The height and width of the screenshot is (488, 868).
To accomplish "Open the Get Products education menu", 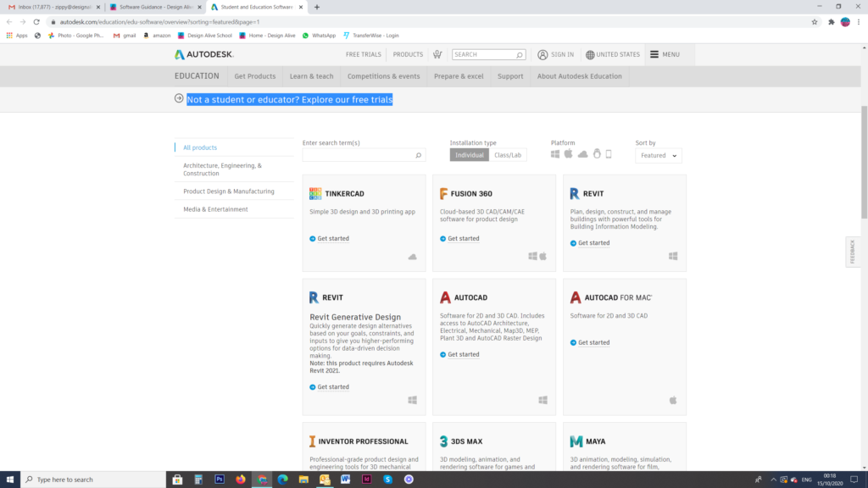I will tap(254, 76).
